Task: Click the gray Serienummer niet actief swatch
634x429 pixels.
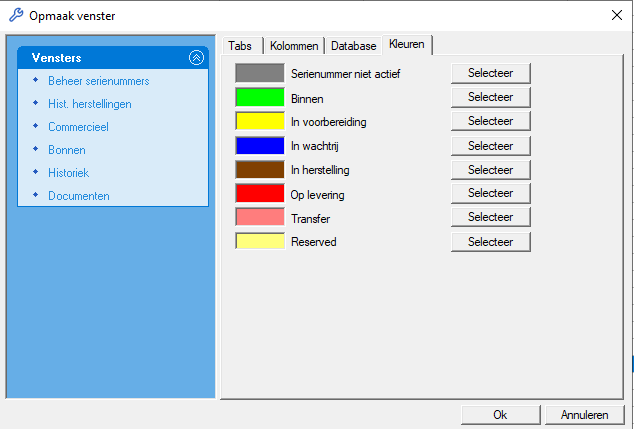Action: click(259, 73)
